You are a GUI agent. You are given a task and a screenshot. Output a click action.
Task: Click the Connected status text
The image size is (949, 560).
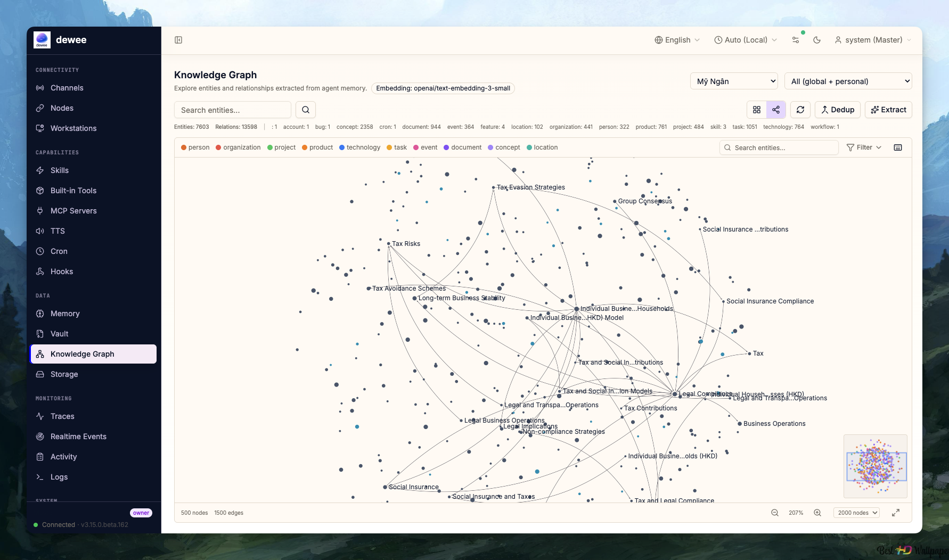[x=59, y=525]
